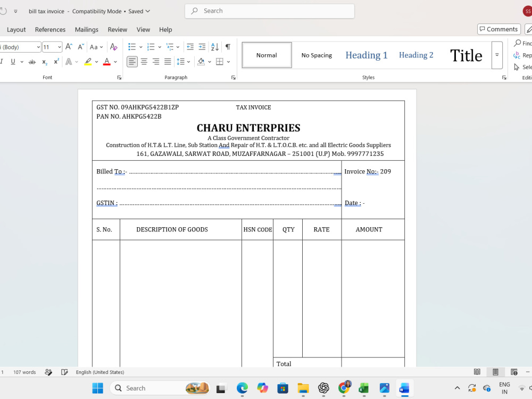Open File Explorer from the taskbar
532x399 pixels.
303,388
